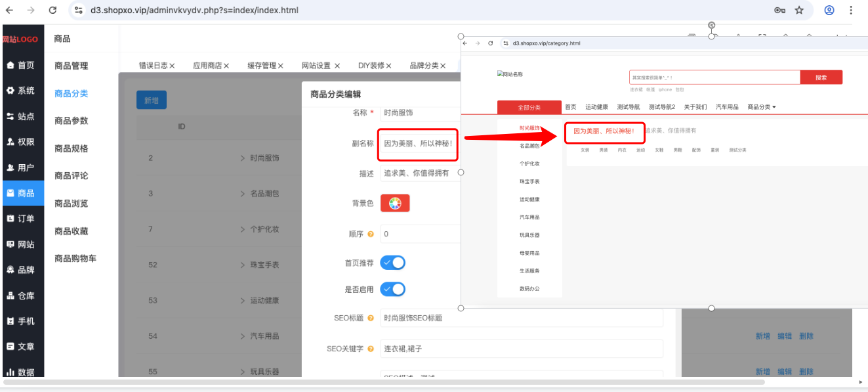Click the 权限 icon in the admin sidebar

[10, 142]
